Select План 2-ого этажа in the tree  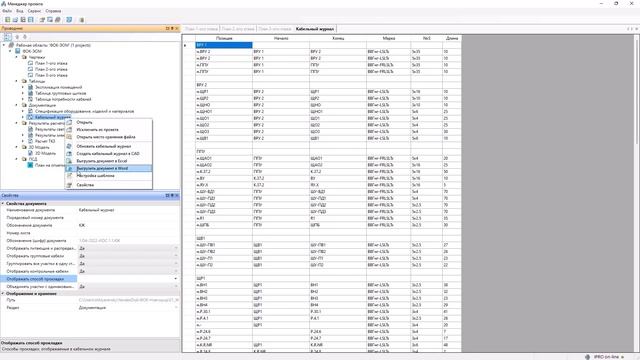[51, 69]
